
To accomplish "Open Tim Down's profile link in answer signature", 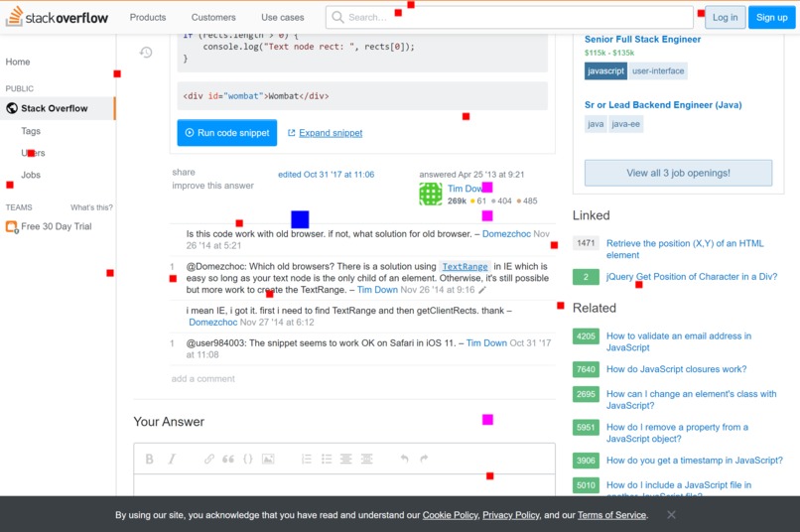I will coord(465,189).
